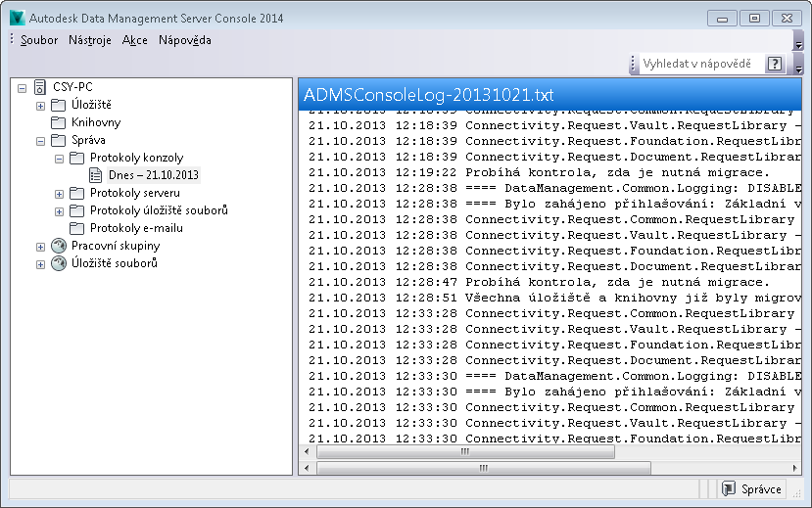Click the menu bar drag handle grip

pos(12,39)
